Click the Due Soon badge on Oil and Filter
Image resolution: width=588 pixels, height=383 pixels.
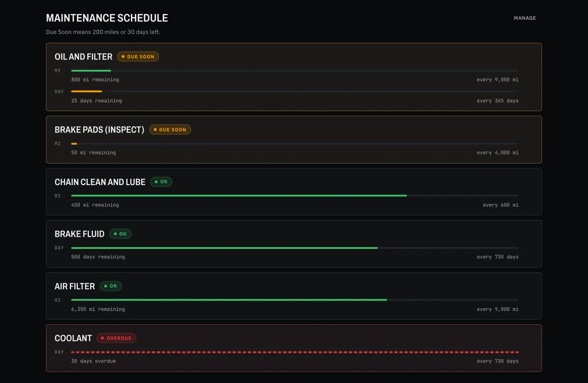tap(138, 57)
